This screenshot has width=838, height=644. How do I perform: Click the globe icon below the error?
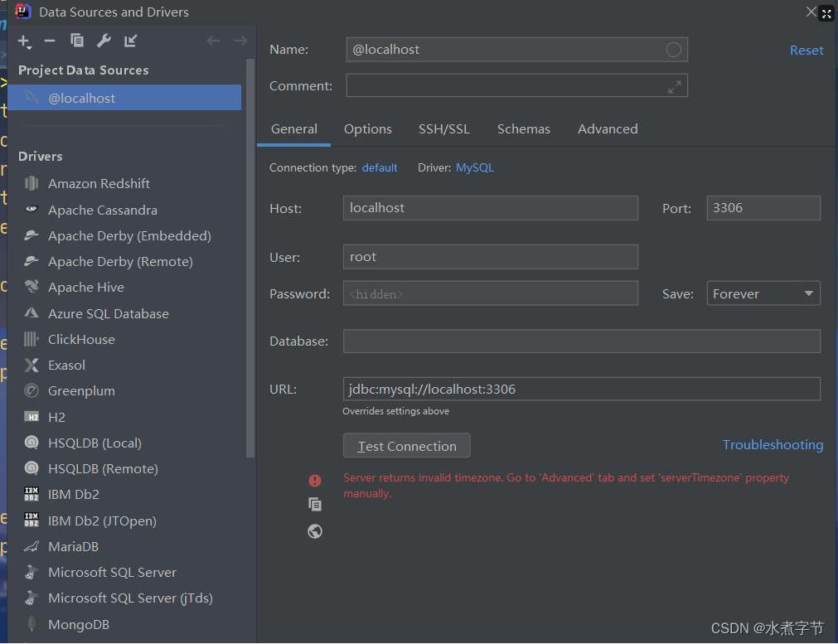(315, 531)
